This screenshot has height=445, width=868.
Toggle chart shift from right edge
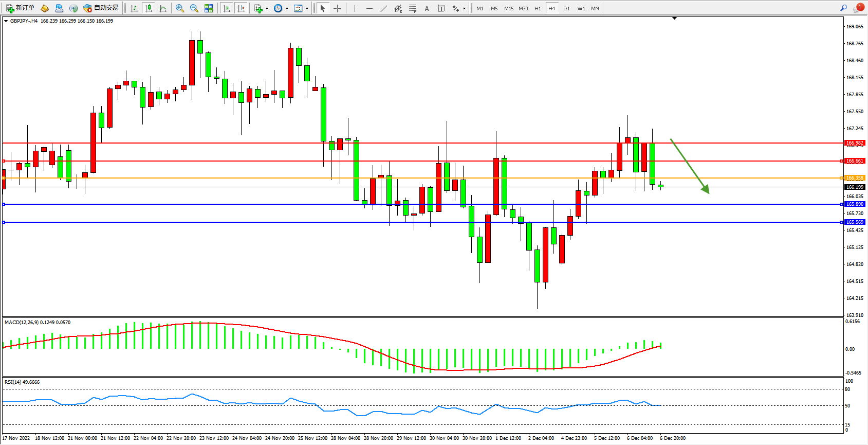(241, 8)
